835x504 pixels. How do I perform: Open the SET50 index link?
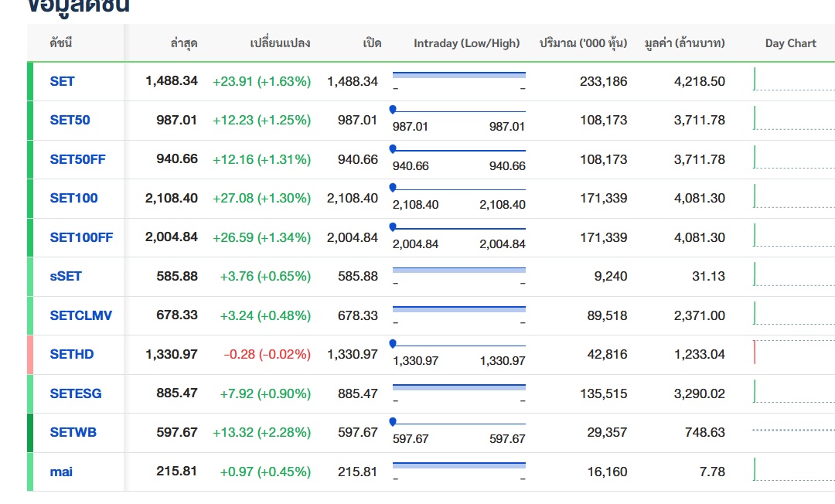(70, 120)
